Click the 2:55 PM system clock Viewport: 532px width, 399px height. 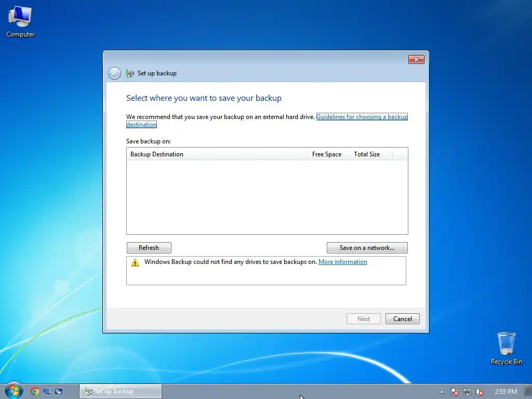coord(506,392)
